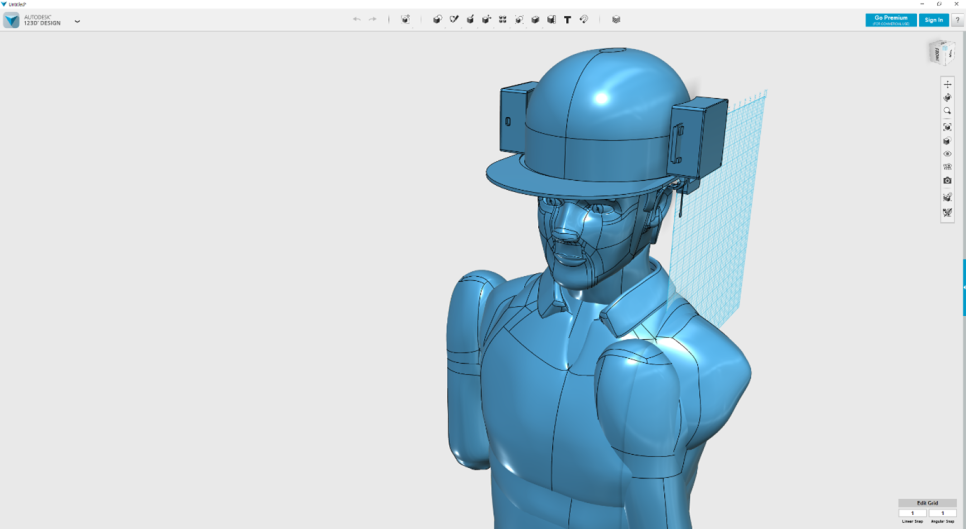Open the Primitives tool in top toolbar
Image resolution: width=966 pixels, height=529 pixels.
(437, 19)
